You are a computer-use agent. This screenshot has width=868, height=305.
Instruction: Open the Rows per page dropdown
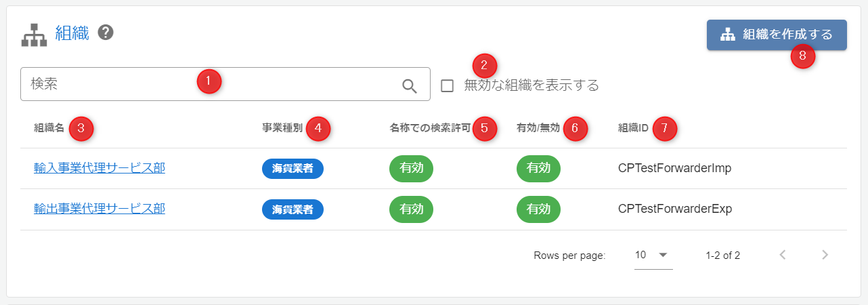pos(653,255)
